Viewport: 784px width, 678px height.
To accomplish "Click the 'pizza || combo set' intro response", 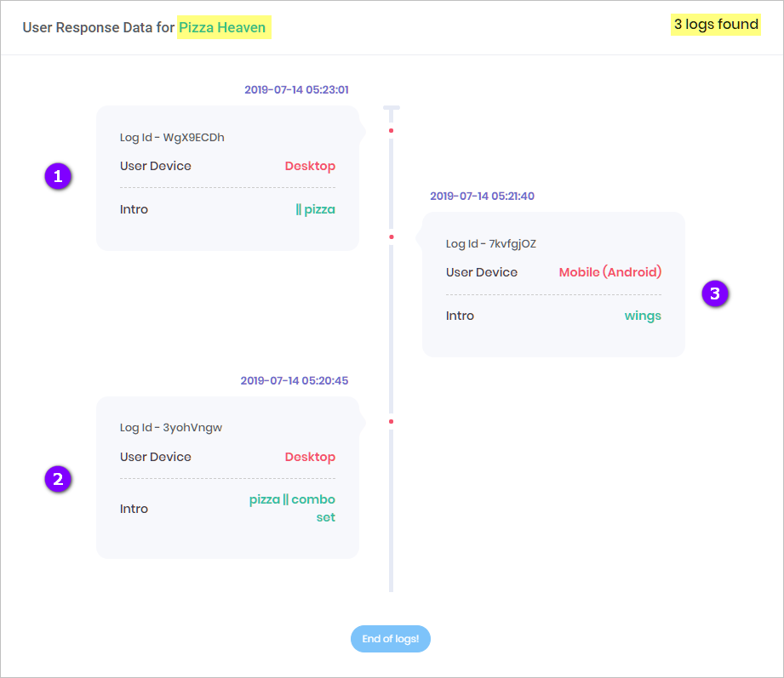I will pos(293,508).
